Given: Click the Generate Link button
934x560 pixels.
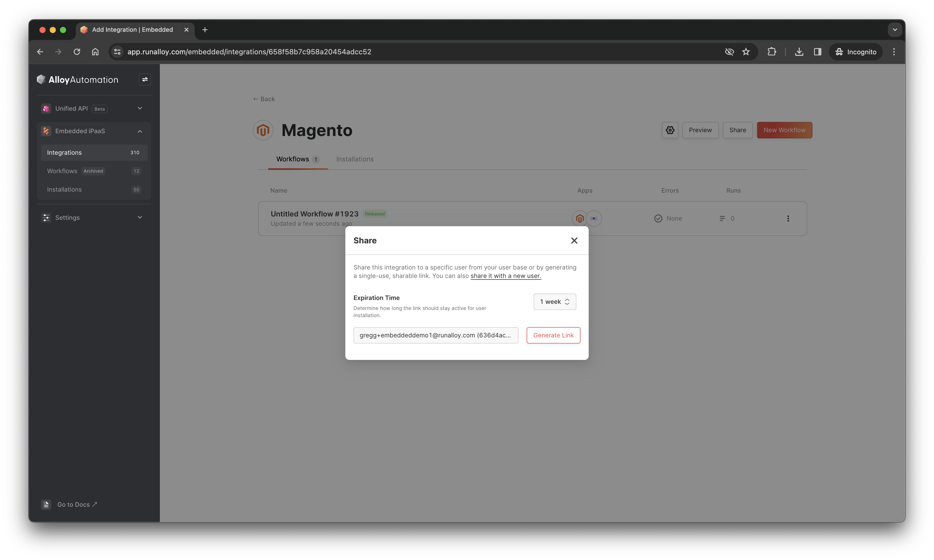Looking at the screenshot, I should 553,335.
